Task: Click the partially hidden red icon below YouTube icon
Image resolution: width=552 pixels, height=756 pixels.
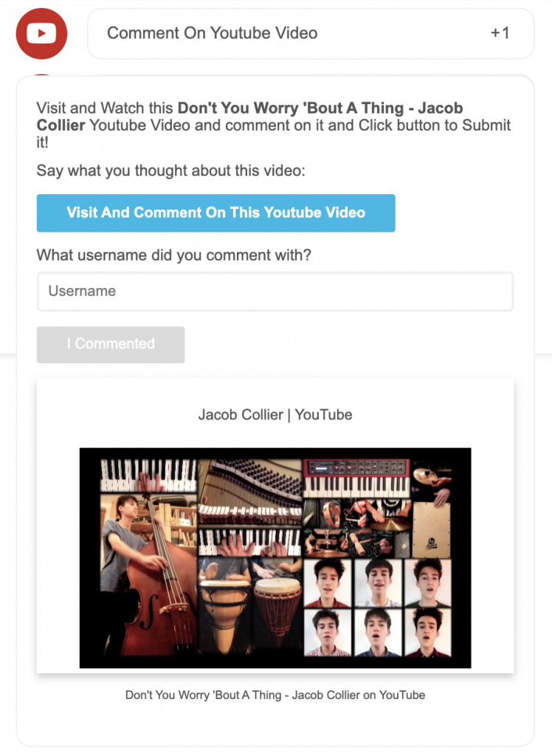Action: 41,75
